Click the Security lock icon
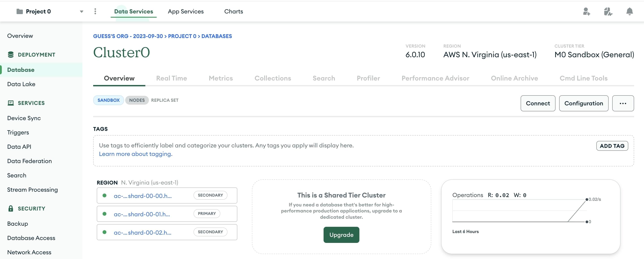The height and width of the screenshot is (259, 644). [11, 208]
